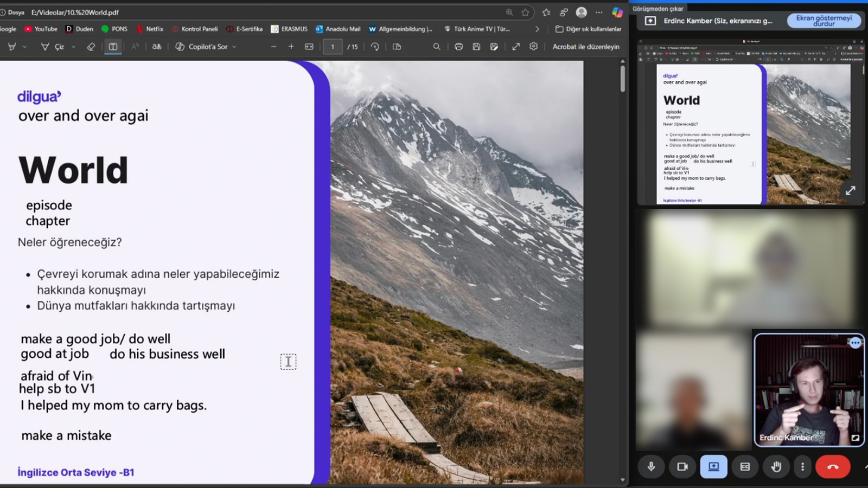868x488 pixels.
Task: Click the page number input field
Action: (x=333, y=47)
